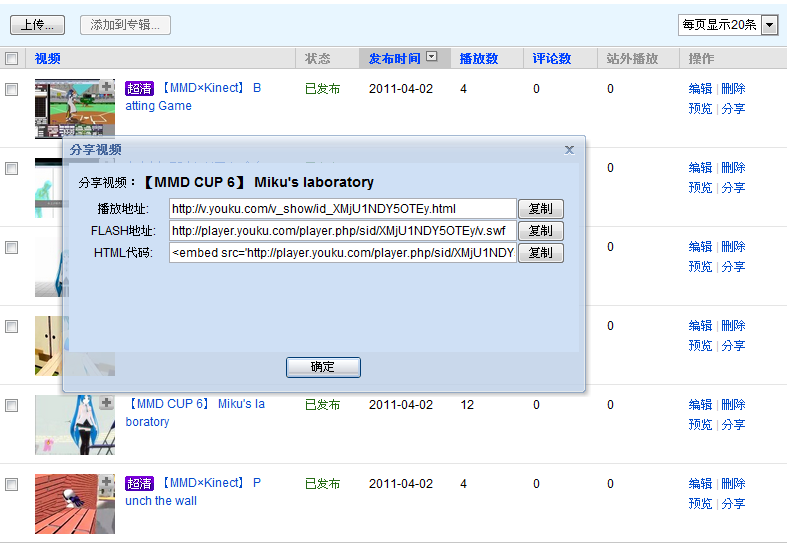Click 超清 badge on Punch the wall row
This screenshot has width=787, height=545.
point(139,483)
